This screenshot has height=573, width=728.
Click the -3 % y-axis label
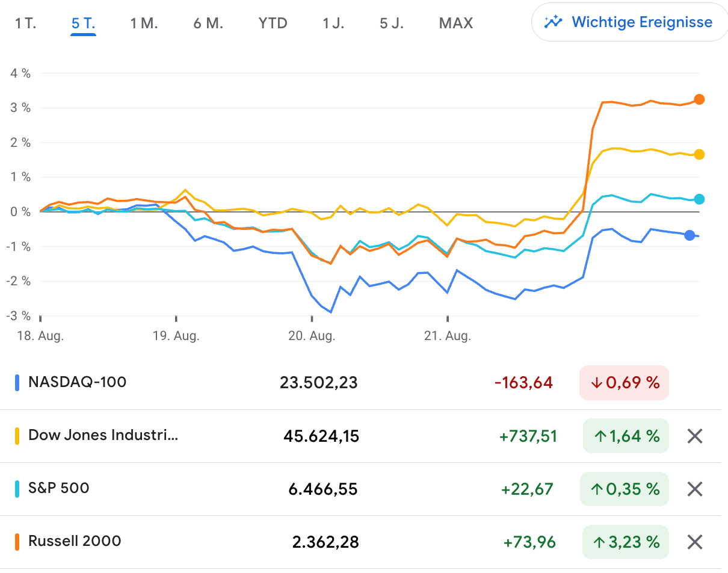click(18, 315)
